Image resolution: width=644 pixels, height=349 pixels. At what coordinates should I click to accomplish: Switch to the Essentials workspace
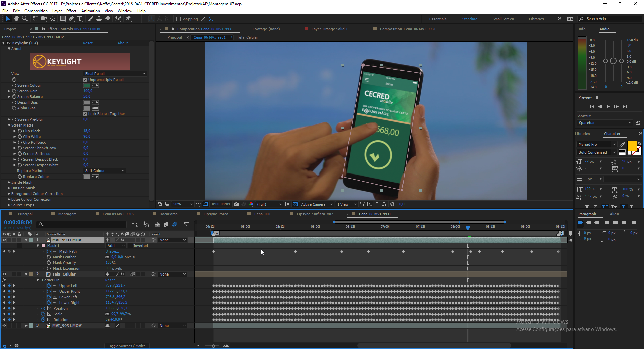tap(438, 19)
